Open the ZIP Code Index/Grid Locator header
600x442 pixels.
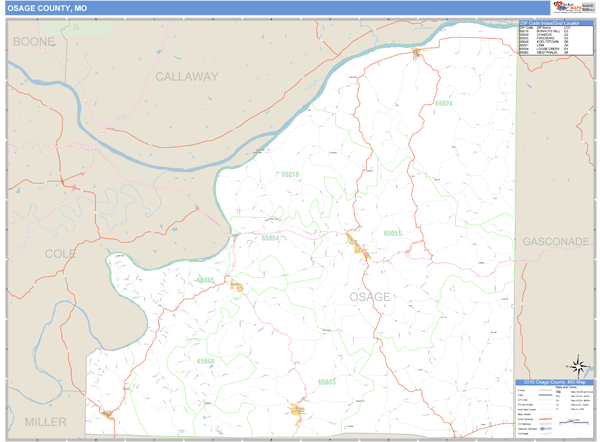[555, 22]
